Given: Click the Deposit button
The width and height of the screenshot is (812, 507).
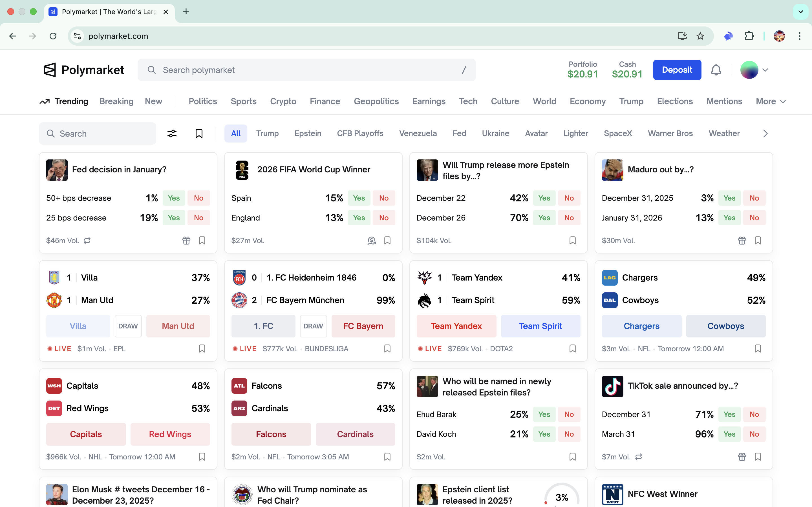Looking at the screenshot, I should click(677, 70).
